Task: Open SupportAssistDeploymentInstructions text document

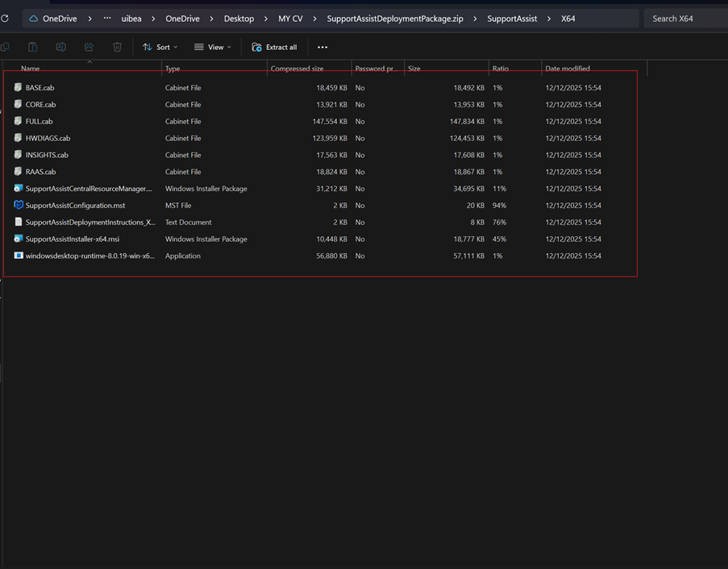Action: click(x=89, y=222)
